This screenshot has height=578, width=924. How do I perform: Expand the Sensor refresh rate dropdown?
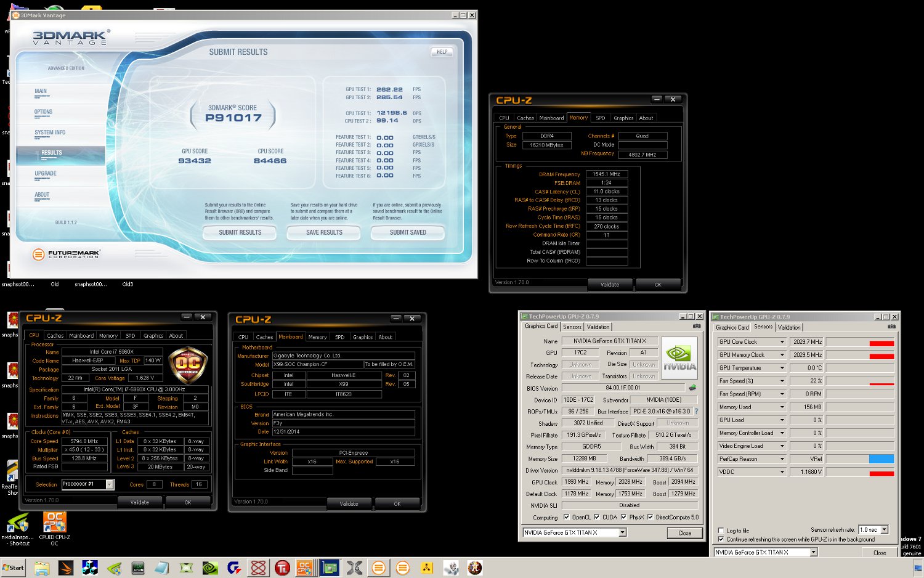[x=884, y=530]
